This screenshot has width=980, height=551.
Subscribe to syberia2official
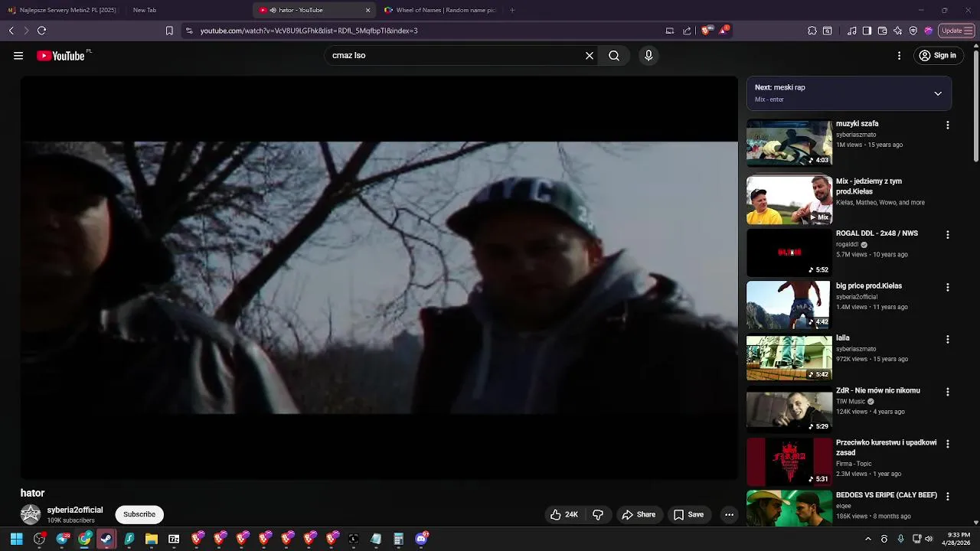(139, 514)
